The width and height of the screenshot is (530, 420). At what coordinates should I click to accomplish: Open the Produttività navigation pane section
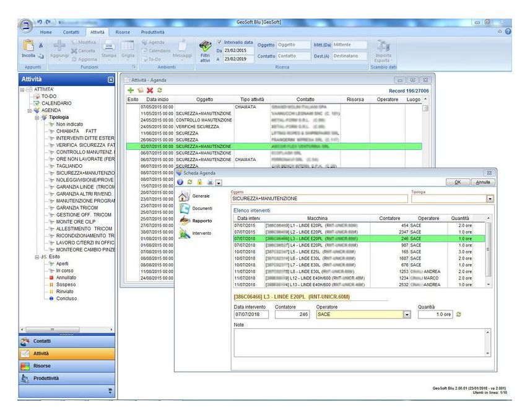click(x=67, y=378)
